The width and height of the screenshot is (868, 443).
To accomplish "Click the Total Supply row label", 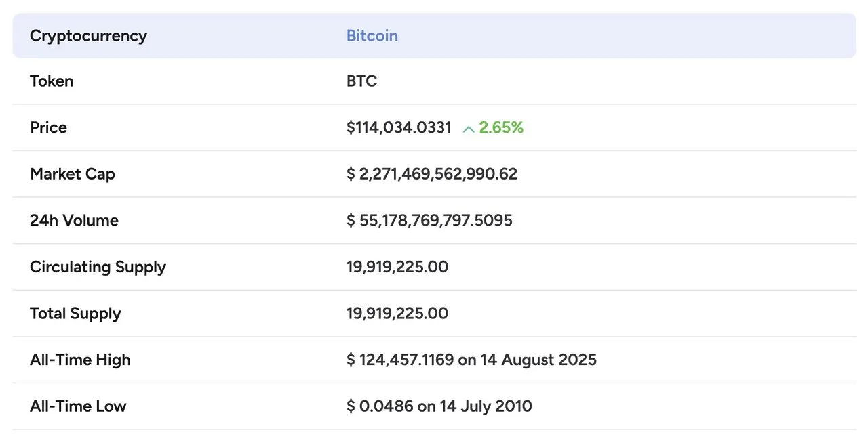I will [75, 314].
